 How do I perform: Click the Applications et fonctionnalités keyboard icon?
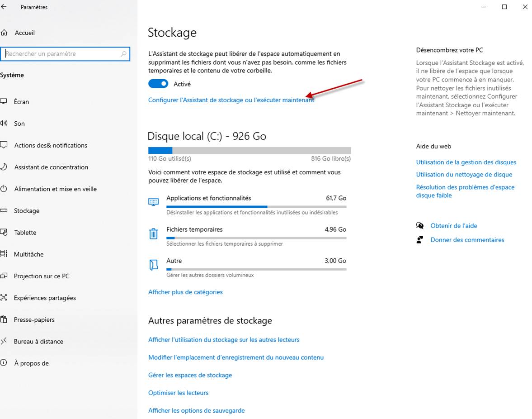[x=153, y=201]
